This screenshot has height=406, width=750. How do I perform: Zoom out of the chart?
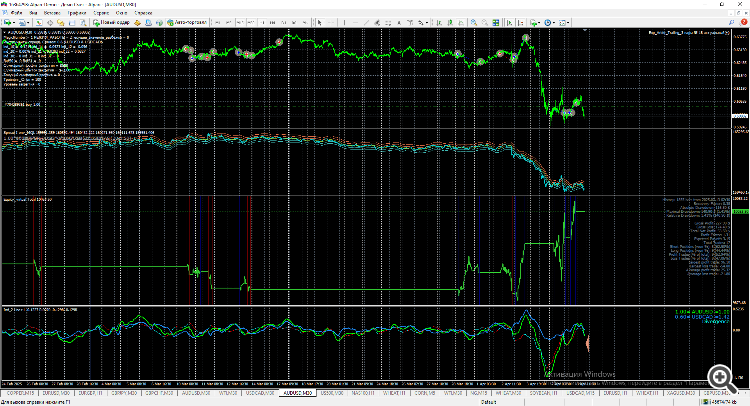[485, 22]
